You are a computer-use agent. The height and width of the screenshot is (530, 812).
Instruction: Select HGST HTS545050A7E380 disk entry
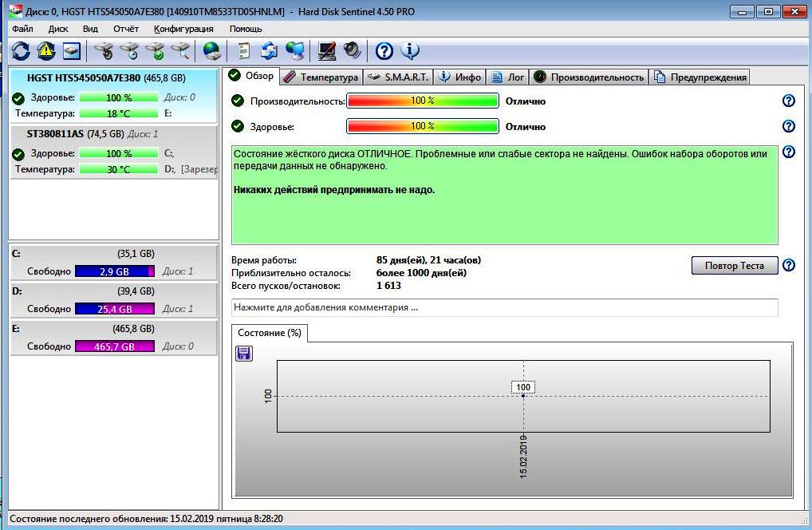tap(114, 97)
